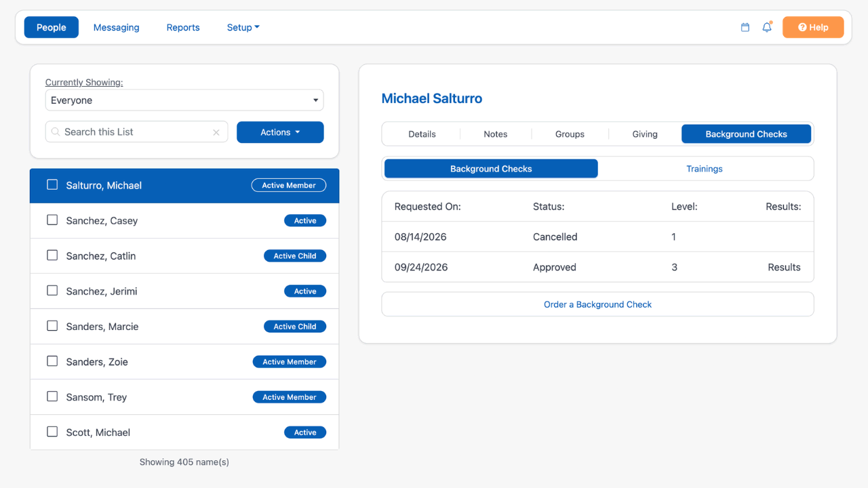Select Sansom, Trey in the list
The image size is (868, 488).
(x=184, y=397)
